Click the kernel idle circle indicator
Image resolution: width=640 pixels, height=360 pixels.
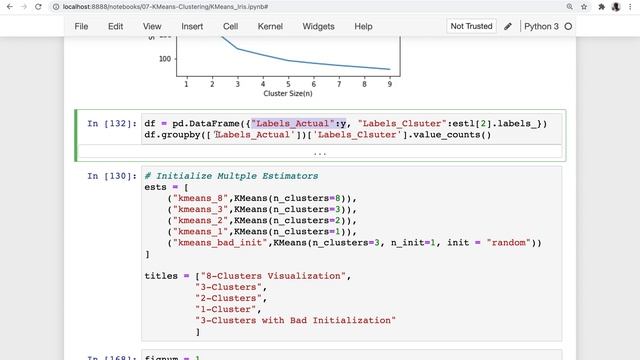click(568, 27)
